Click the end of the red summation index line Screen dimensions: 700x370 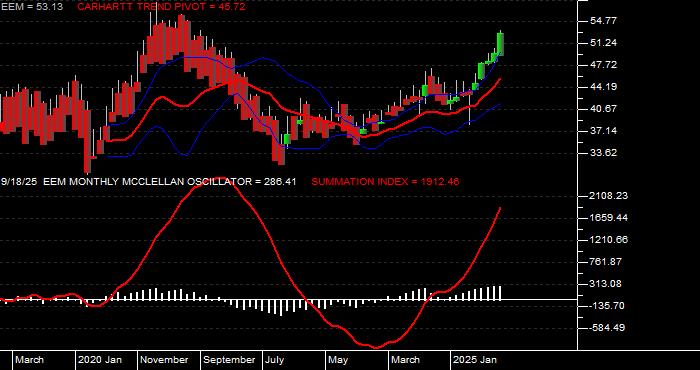click(500, 208)
